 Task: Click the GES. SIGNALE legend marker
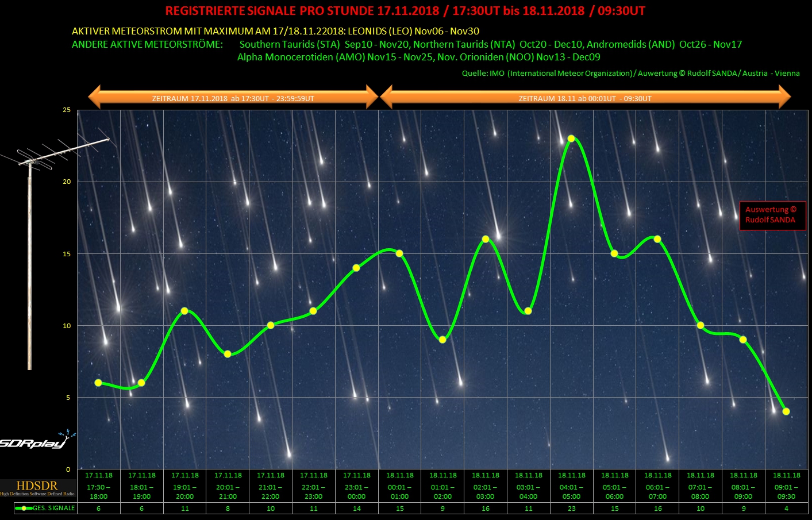(x=24, y=508)
